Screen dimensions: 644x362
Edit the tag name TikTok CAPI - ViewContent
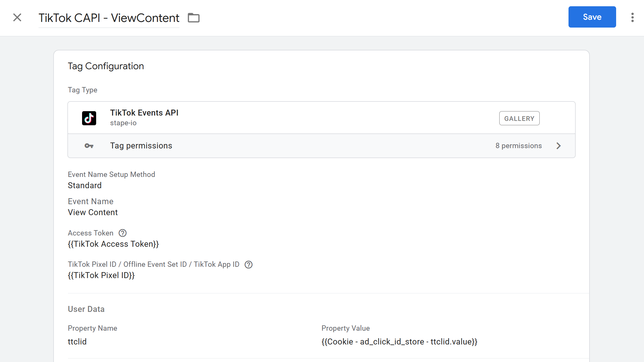click(109, 18)
